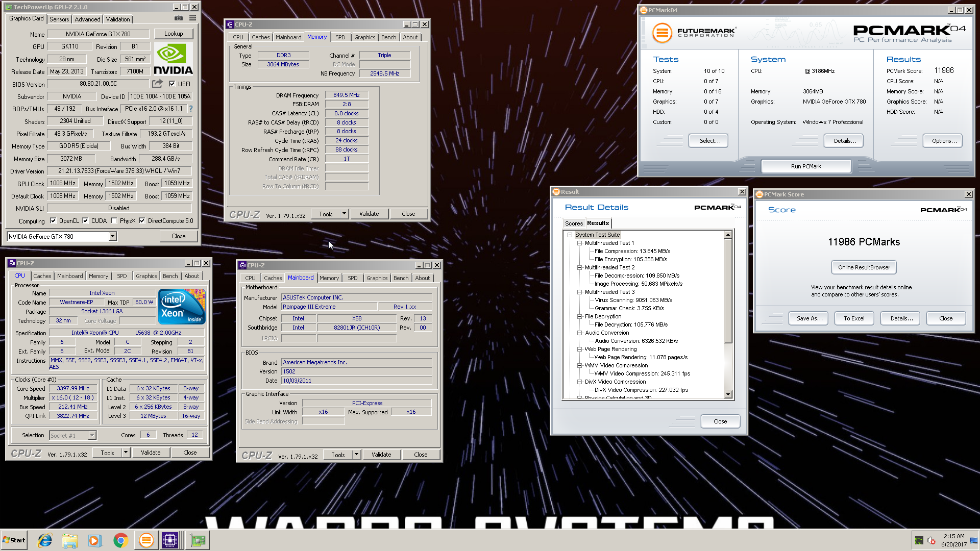Toggle the DirectCompute 5.0 checkbox

click(142, 221)
